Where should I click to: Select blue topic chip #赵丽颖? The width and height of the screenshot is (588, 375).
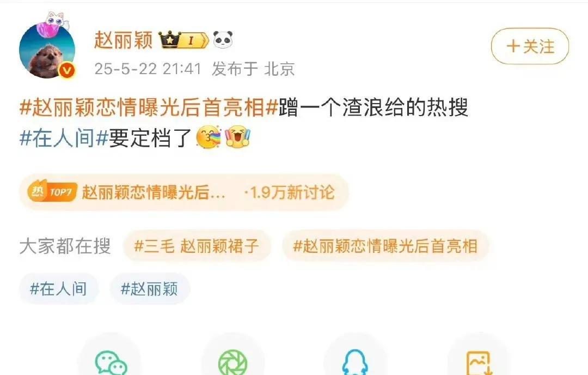(149, 289)
